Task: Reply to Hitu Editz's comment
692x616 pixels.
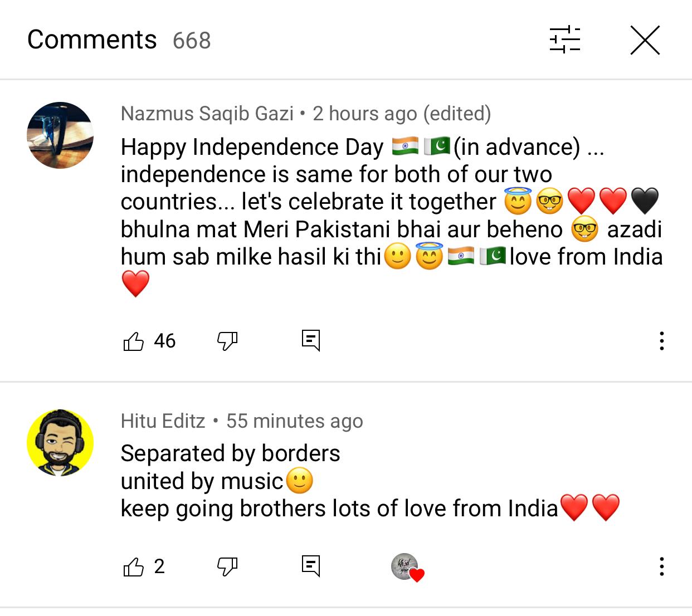Action: pos(311,566)
